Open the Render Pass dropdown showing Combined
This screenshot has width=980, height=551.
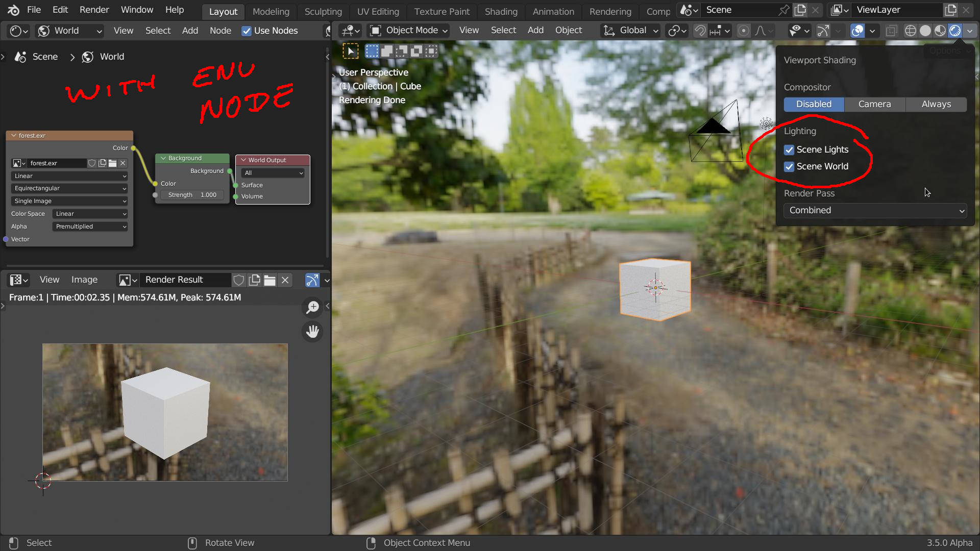pyautogui.click(x=874, y=210)
